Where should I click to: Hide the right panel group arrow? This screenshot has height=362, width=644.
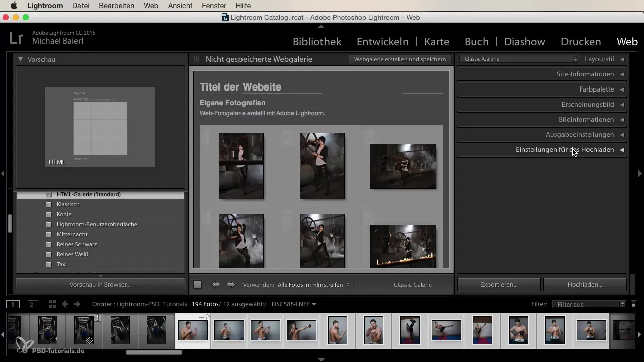[640, 173]
